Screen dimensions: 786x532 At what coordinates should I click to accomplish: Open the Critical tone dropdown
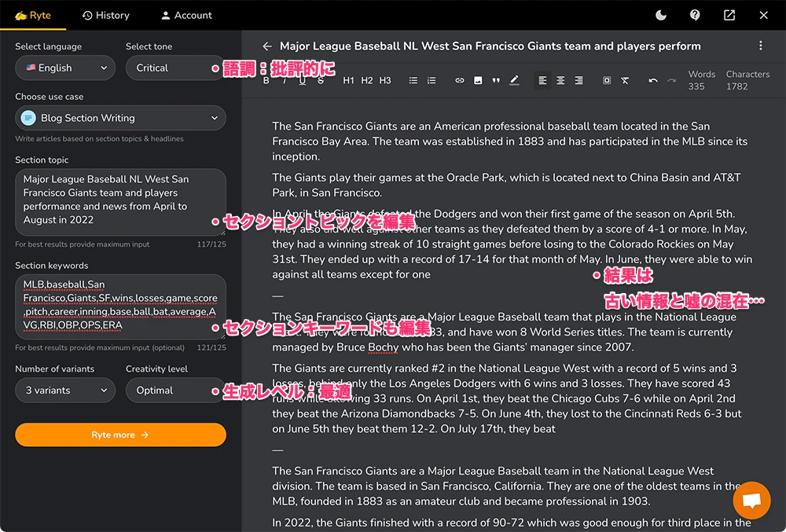pyautogui.click(x=174, y=68)
